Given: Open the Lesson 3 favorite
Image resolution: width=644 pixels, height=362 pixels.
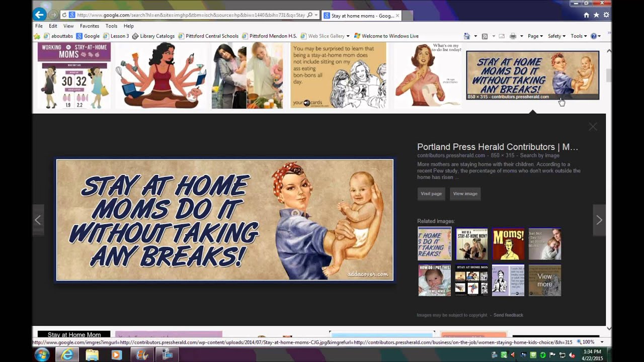Looking at the screenshot, I should coord(116,36).
